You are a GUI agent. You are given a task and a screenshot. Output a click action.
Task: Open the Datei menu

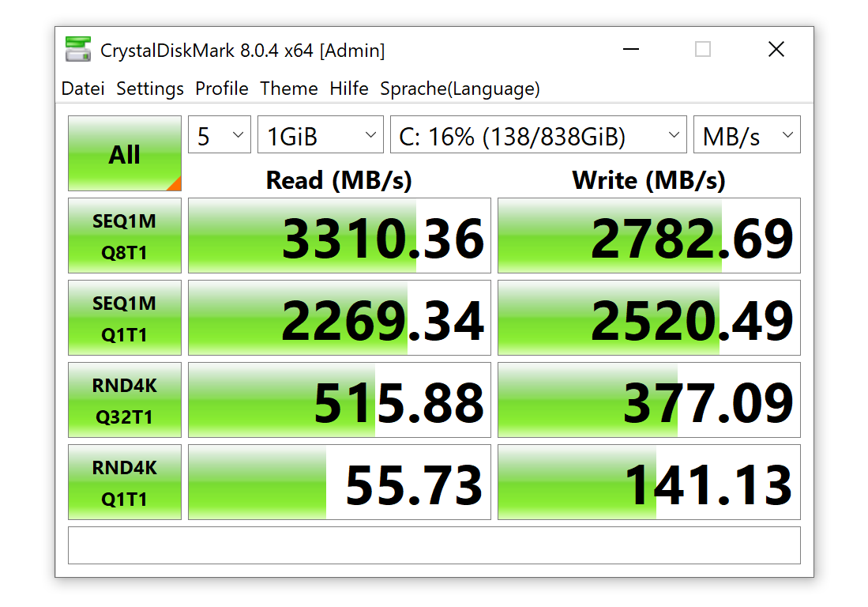(x=83, y=89)
